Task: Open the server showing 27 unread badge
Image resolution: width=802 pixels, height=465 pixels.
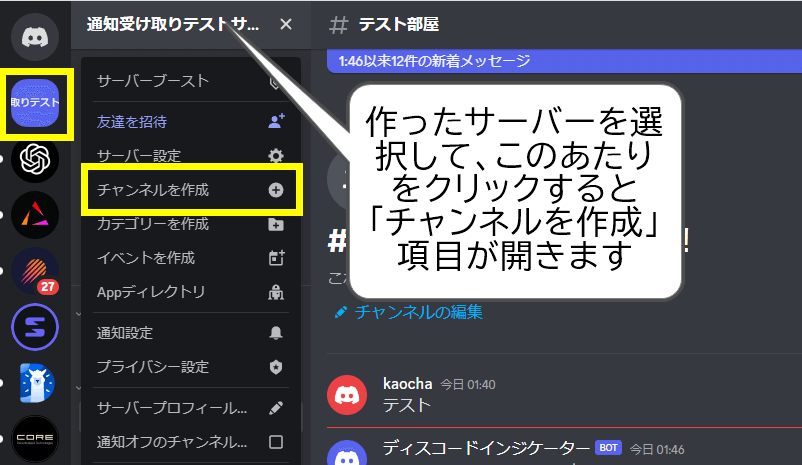Action: tap(35, 271)
